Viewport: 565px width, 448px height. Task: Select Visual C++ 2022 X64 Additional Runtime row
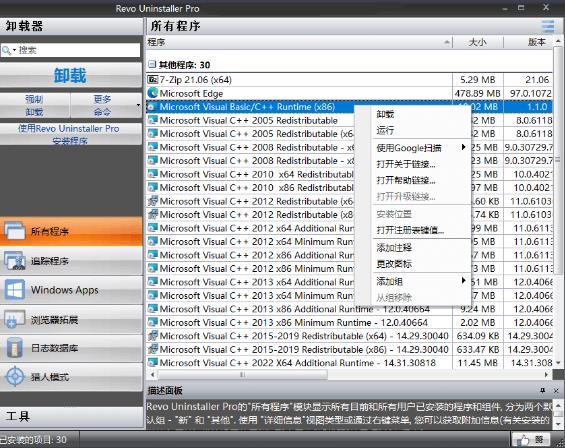[350, 363]
